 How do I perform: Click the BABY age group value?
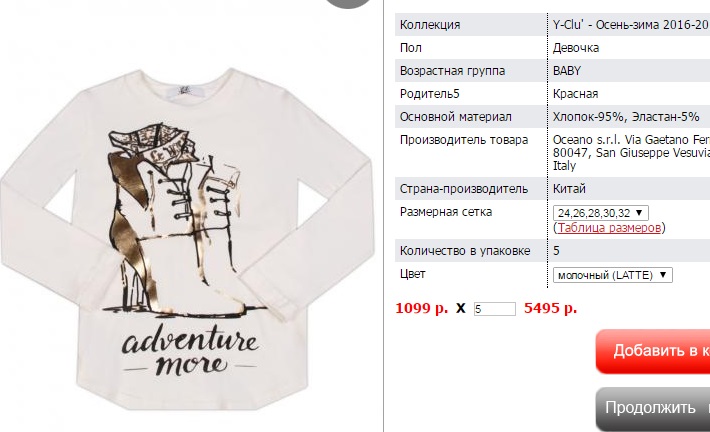pyautogui.click(x=566, y=71)
